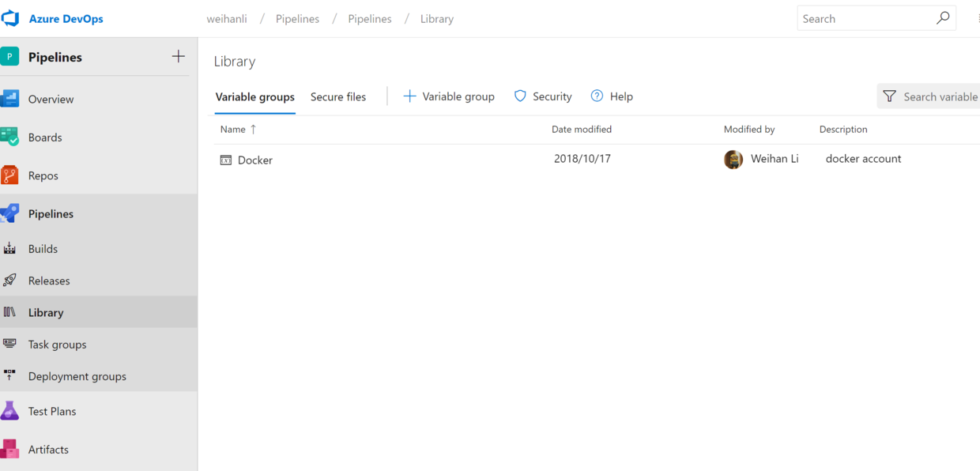Click the Library page heading
The height and width of the screenshot is (471, 980).
coord(235,62)
